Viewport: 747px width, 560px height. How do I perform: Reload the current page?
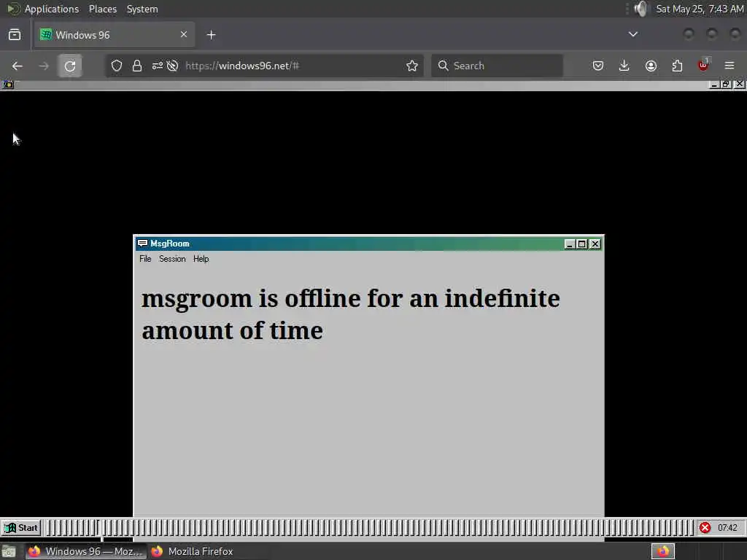pos(70,66)
